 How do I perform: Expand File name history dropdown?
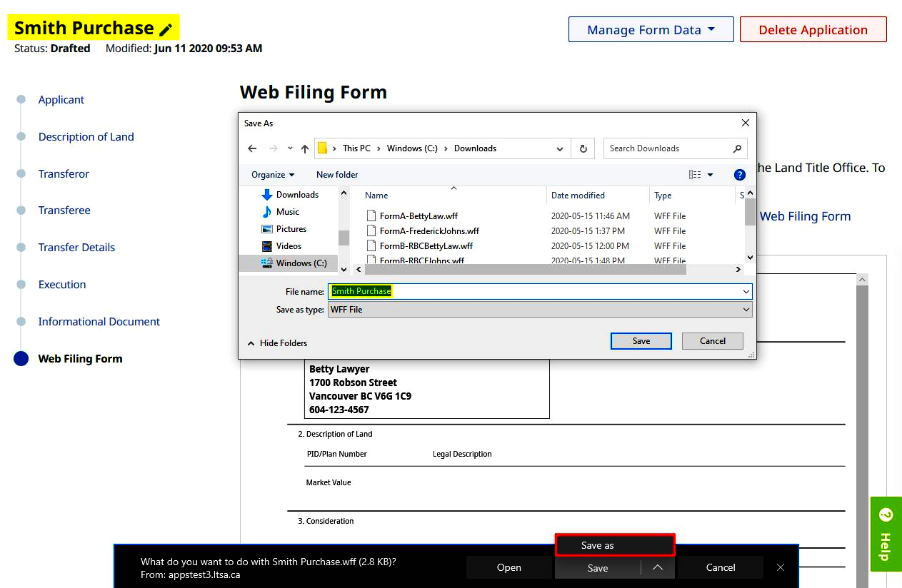pos(746,291)
